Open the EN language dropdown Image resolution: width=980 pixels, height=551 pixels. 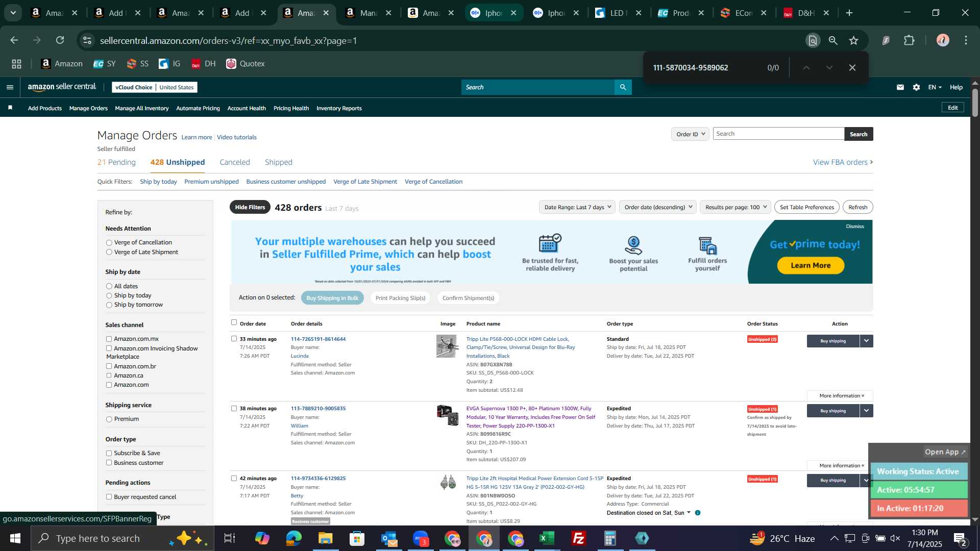tap(935, 87)
